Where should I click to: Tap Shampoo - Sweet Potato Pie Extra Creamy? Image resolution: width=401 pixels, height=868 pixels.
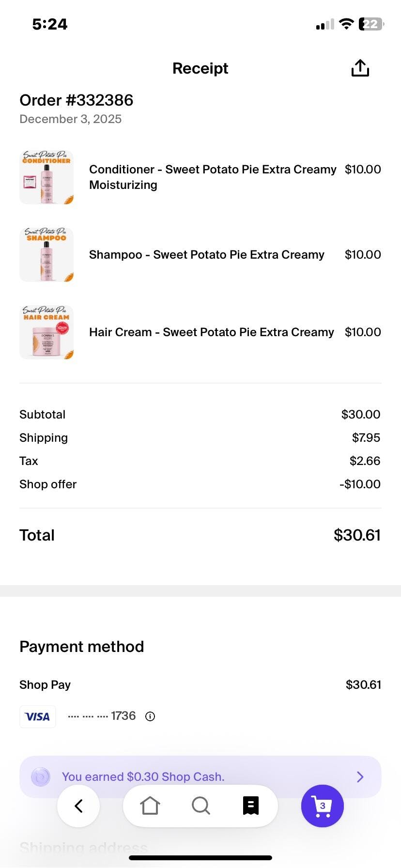coord(206,255)
